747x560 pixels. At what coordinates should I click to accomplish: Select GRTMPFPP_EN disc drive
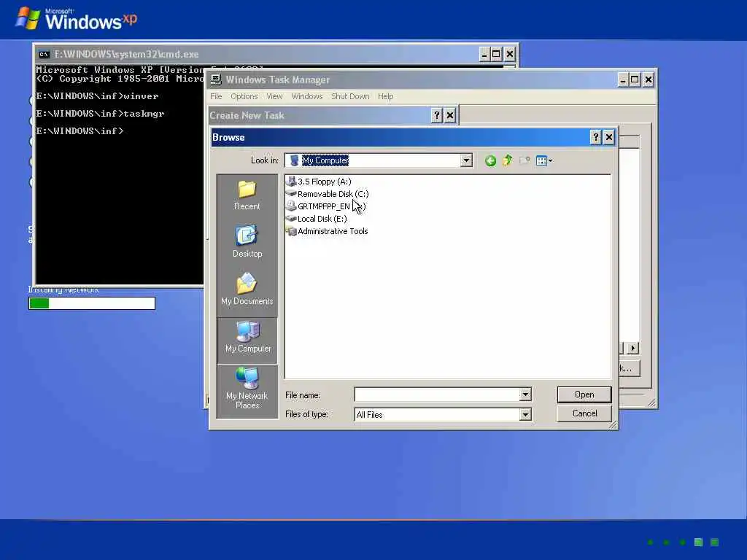[326, 206]
